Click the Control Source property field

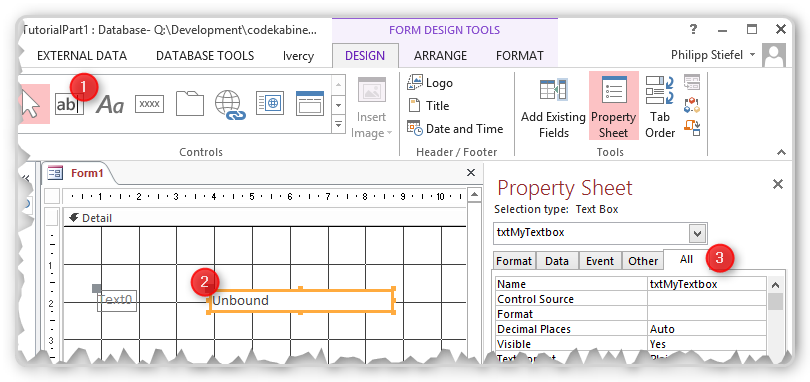click(x=707, y=299)
